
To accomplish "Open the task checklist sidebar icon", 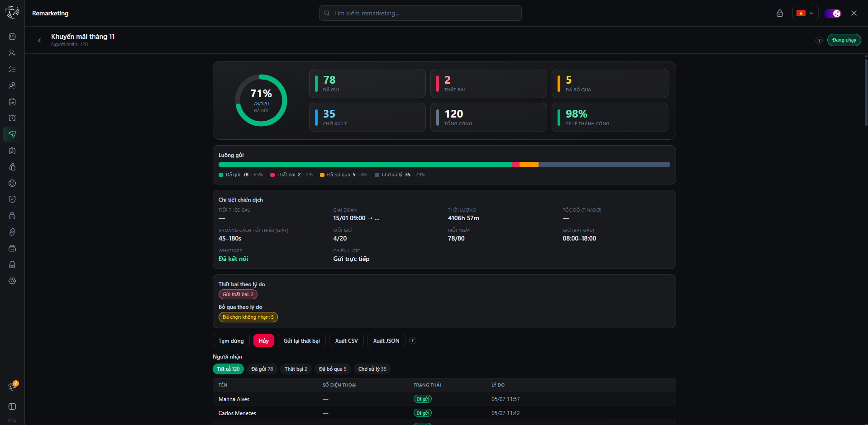I will (12, 69).
